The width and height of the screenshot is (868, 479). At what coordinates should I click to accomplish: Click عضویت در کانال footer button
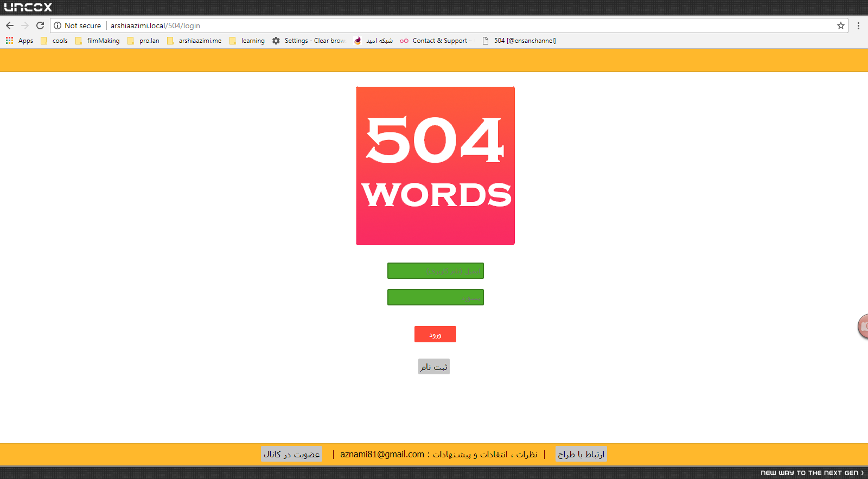pos(291,454)
